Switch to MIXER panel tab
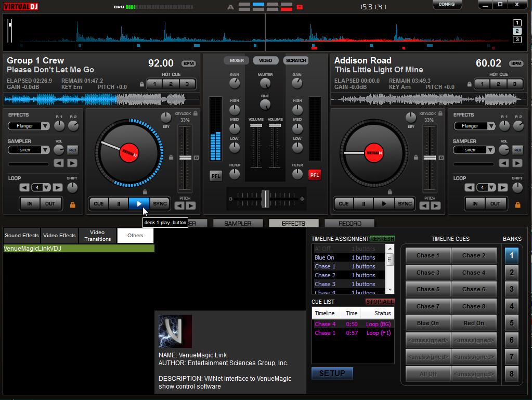Viewport: 532px width, 400px height. [x=237, y=60]
